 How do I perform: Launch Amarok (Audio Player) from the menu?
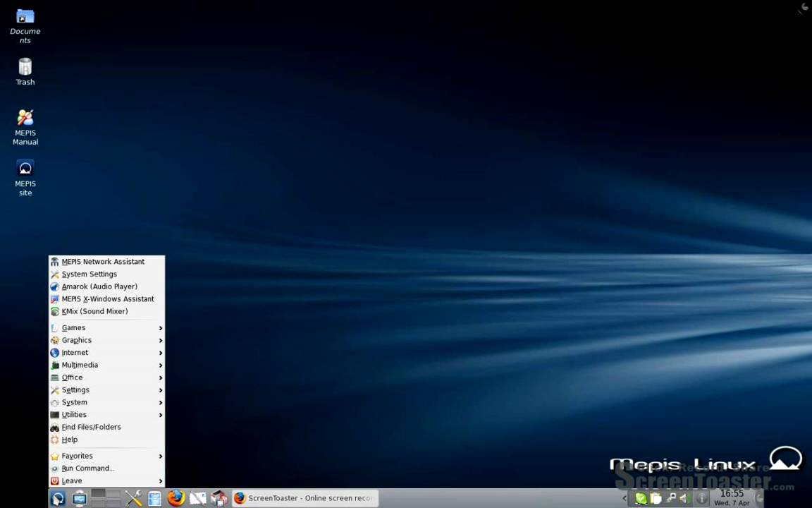coord(106,286)
